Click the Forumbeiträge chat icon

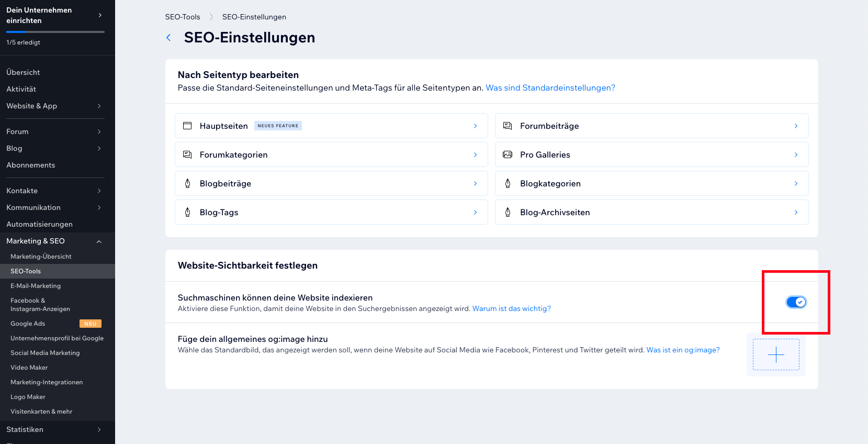coord(508,126)
